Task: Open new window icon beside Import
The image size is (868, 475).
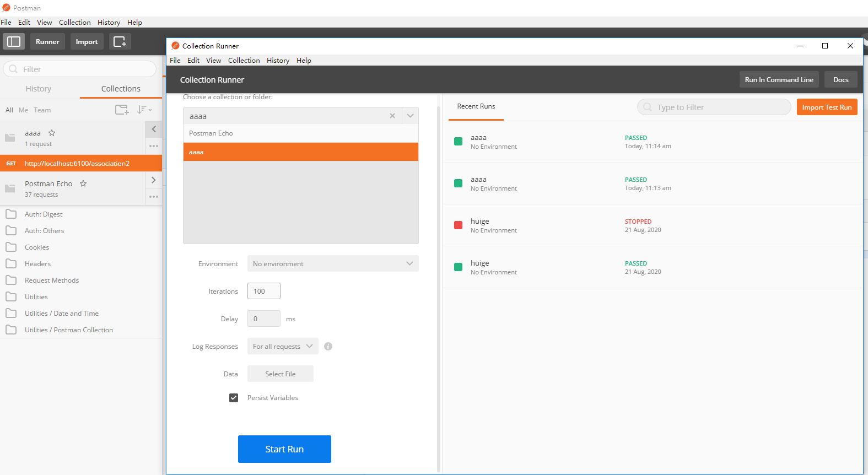Action: (120, 41)
